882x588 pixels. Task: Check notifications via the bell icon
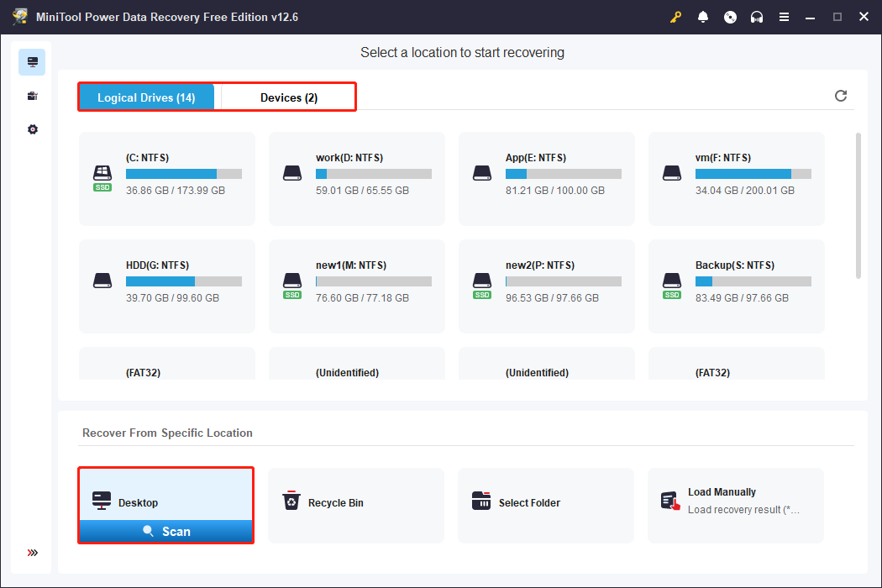[703, 17]
